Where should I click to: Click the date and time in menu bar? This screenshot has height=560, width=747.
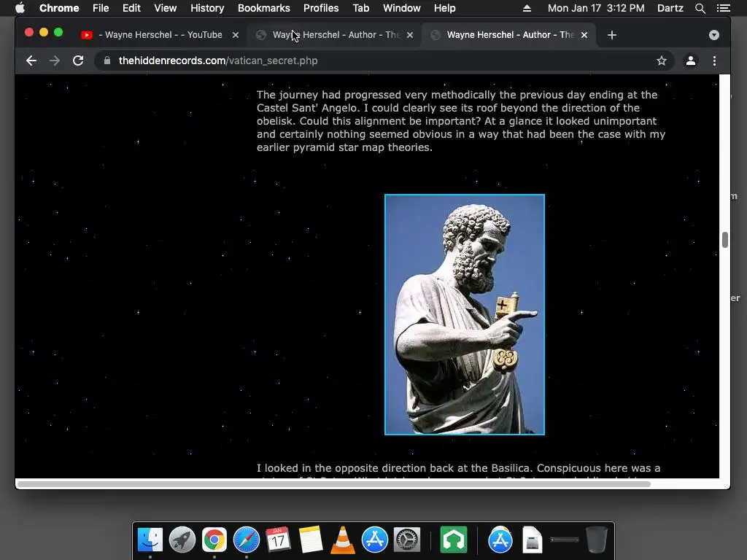596,8
